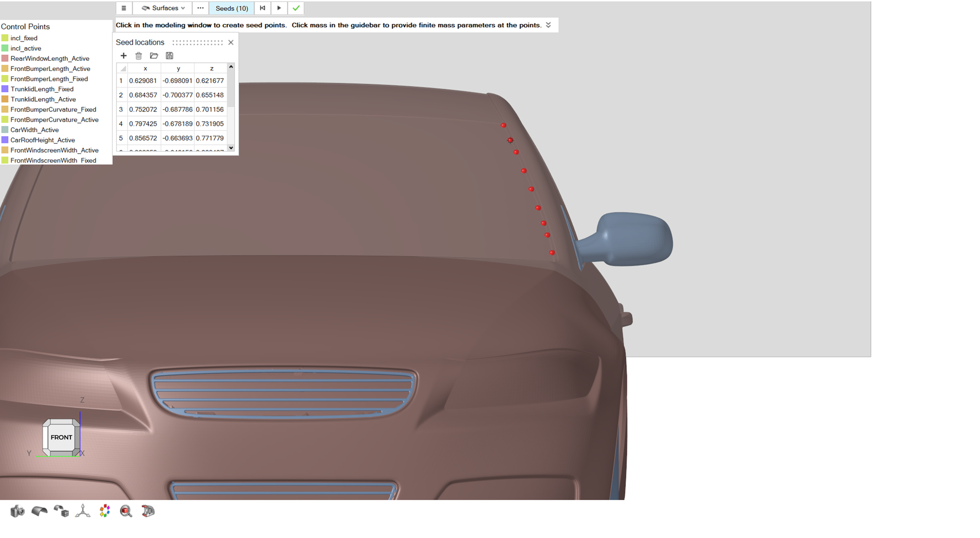Click the add seed plus icon
980x538 pixels.
pyautogui.click(x=124, y=56)
